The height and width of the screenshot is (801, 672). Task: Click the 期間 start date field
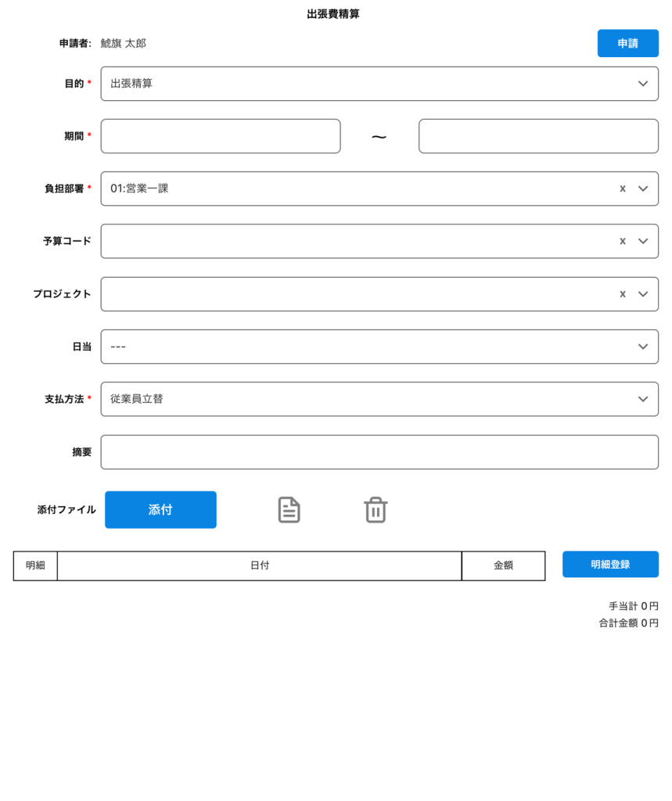(x=221, y=136)
